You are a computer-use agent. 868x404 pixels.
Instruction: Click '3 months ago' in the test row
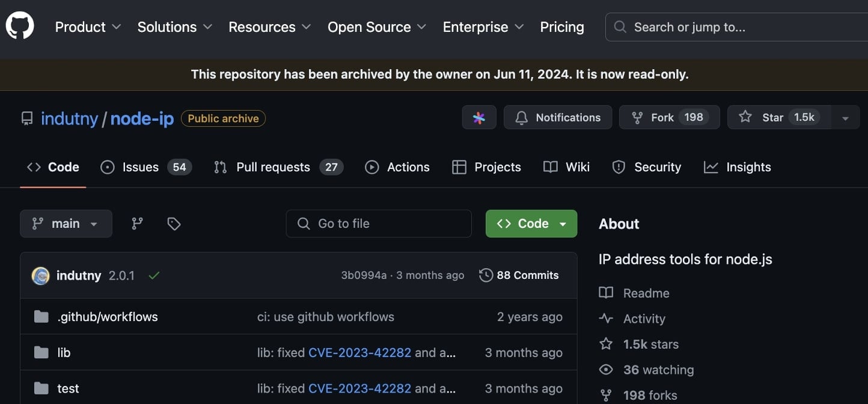[x=524, y=389]
